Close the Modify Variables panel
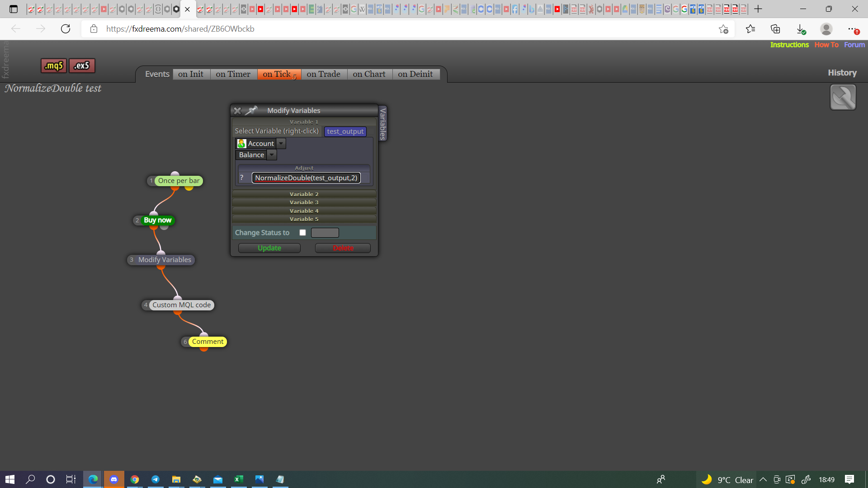The width and height of the screenshot is (868, 488). pos(237,111)
